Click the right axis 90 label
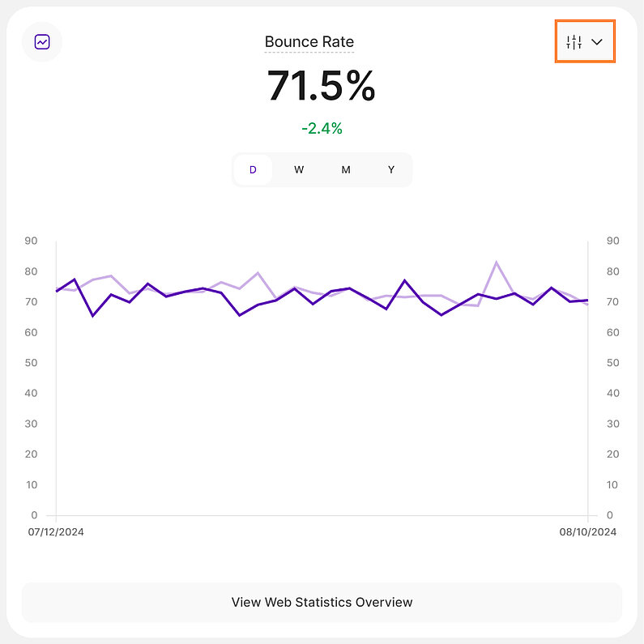Screen dimensions: 644x644 612,241
